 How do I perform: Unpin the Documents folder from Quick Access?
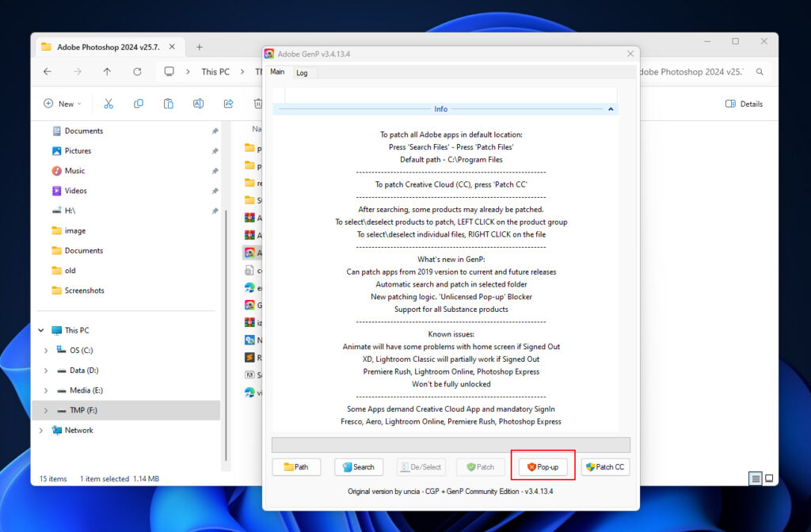point(215,131)
